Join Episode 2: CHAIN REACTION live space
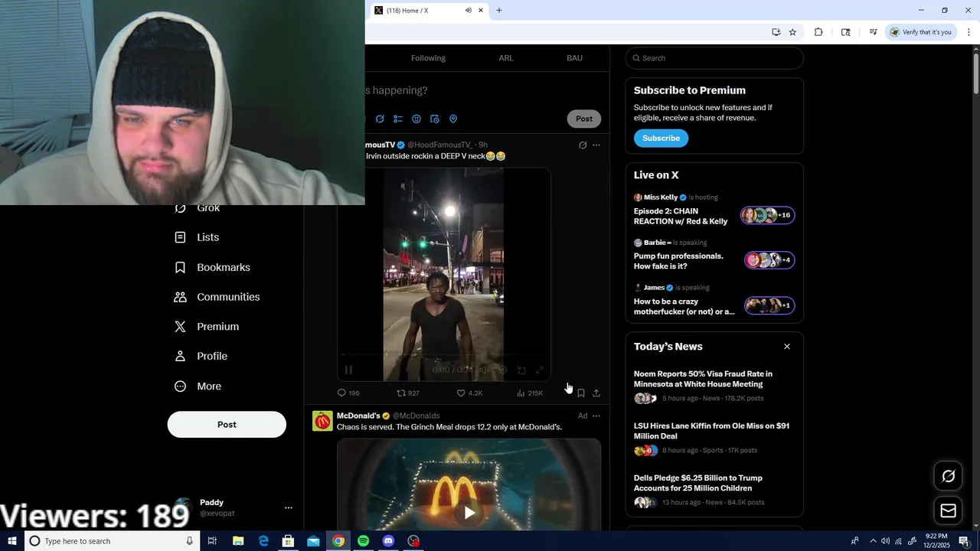This screenshot has width=980, height=551. (x=714, y=210)
